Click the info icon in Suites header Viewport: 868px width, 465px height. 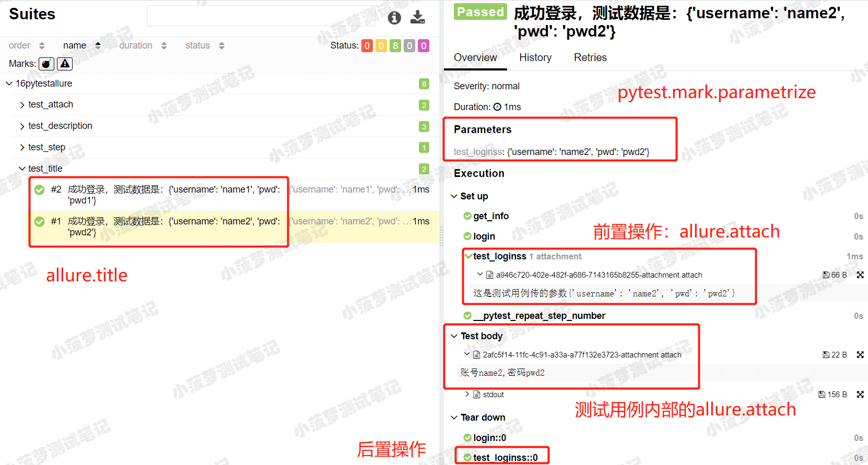pos(394,18)
